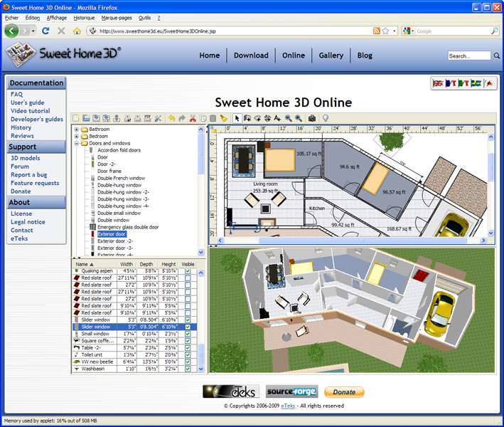Hide the VW new beetle furniture
The height and width of the screenshot is (427, 504).
[188, 362]
